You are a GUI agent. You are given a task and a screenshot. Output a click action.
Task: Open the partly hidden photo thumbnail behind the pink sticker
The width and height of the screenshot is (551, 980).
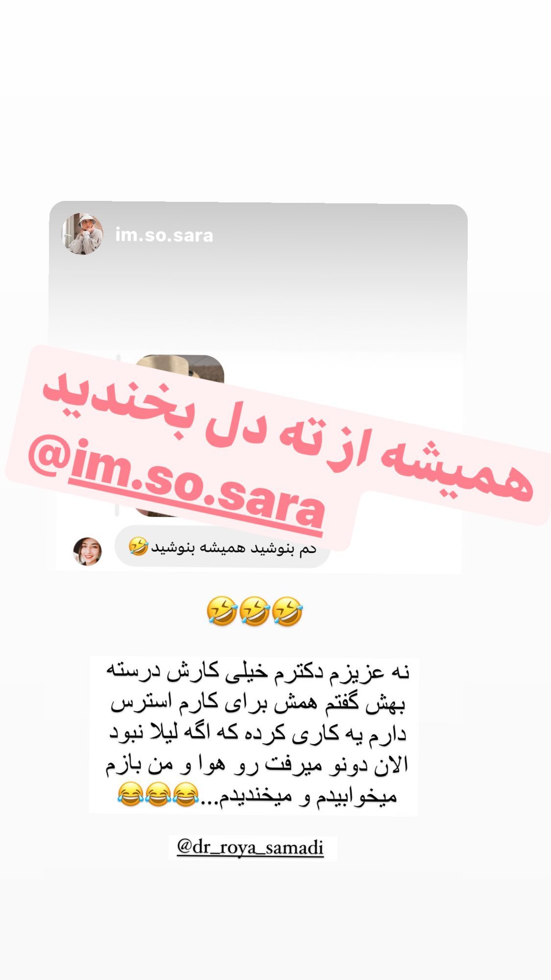tap(179, 372)
